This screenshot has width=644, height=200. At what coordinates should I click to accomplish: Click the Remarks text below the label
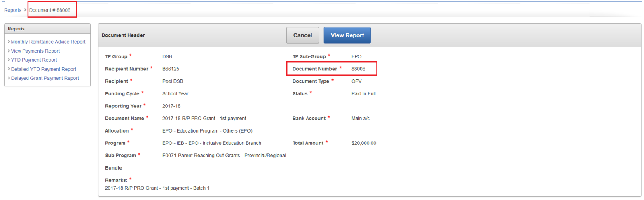157,188
